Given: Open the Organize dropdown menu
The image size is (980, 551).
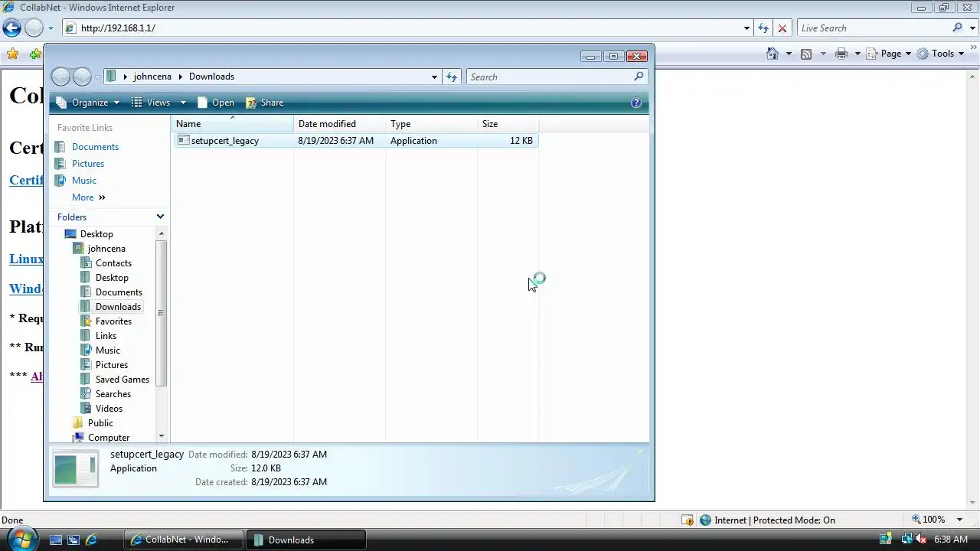Looking at the screenshot, I should point(87,103).
